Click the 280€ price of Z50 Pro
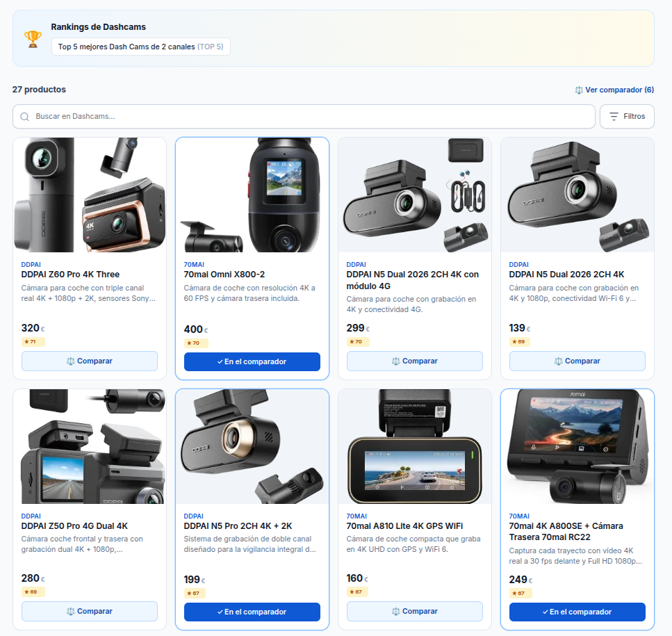Viewport: 672px width, 636px height. tap(33, 578)
